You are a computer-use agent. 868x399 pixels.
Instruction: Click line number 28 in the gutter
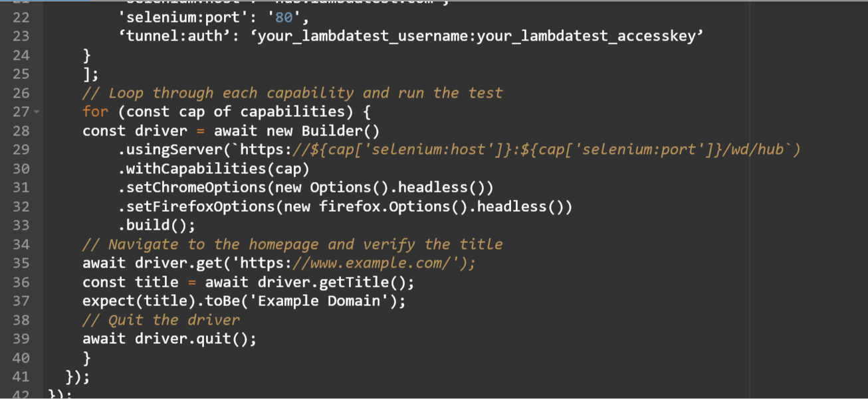(x=21, y=131)
